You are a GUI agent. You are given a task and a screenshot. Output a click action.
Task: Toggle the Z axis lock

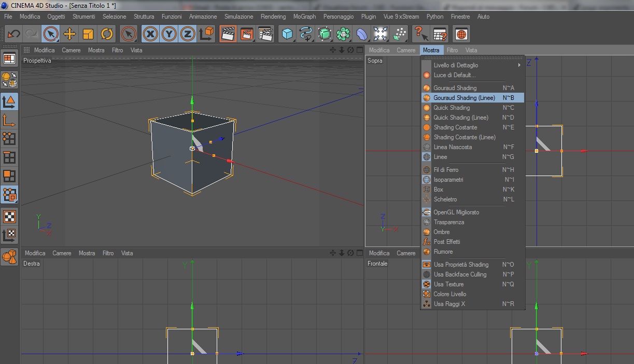point(187,34)
